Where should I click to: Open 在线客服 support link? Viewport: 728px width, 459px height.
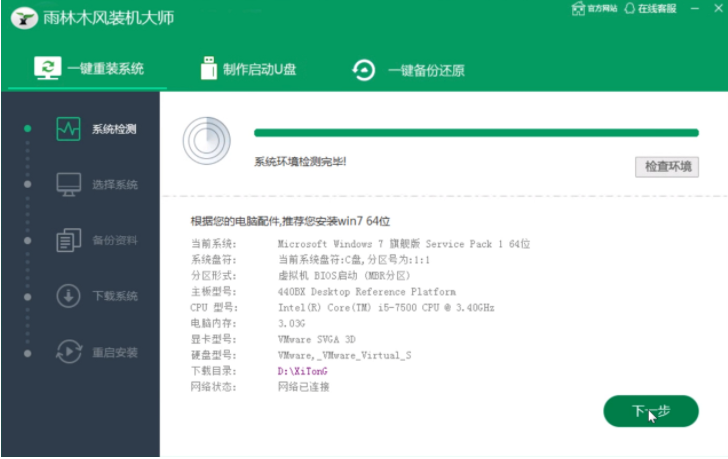(x=650, y=8)
